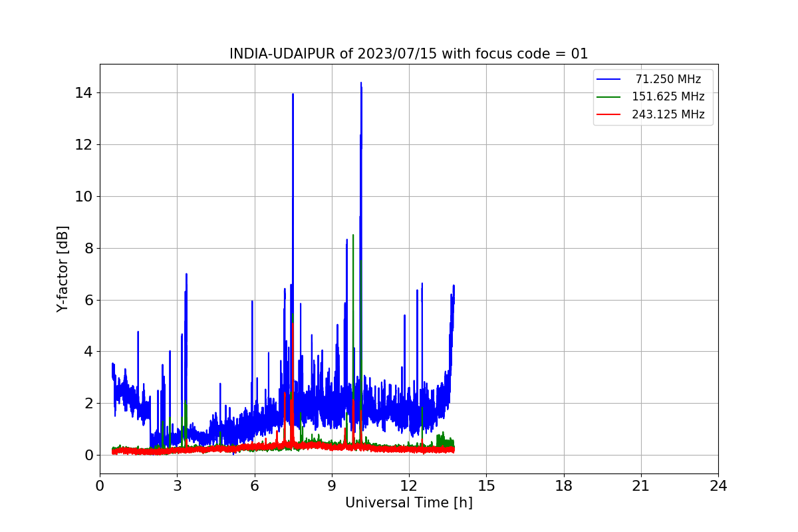The height and width of the screenshot is (532, 798).
Task: Click x-axis tick label 9
Action: click(x=332, y=485)
